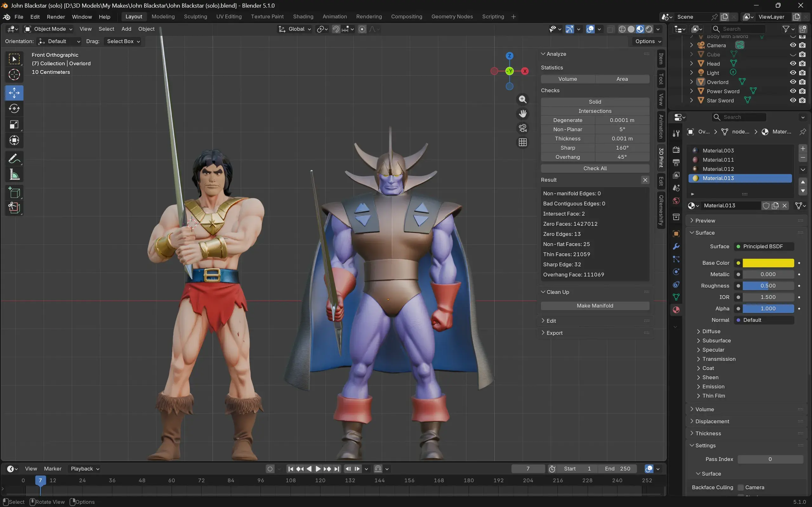Select the Scale tool

pos(14,124)
